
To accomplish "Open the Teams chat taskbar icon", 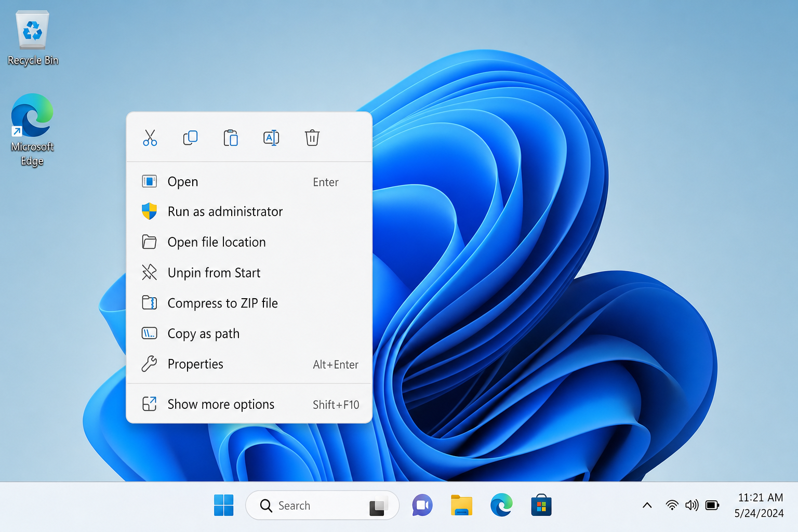I will pyautogui.click(x=422, y=505).
